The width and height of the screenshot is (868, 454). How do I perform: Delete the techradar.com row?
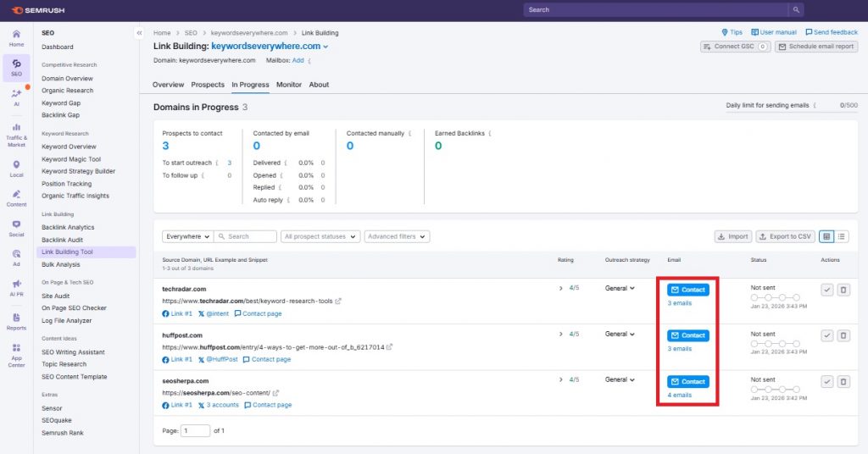843,290
